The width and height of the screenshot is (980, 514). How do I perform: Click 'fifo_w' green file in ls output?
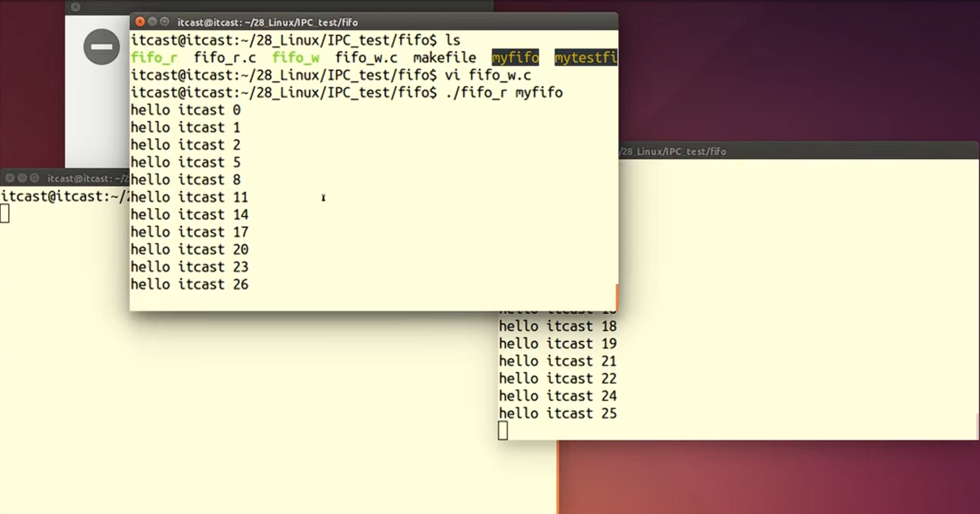[x=296, y=58]
